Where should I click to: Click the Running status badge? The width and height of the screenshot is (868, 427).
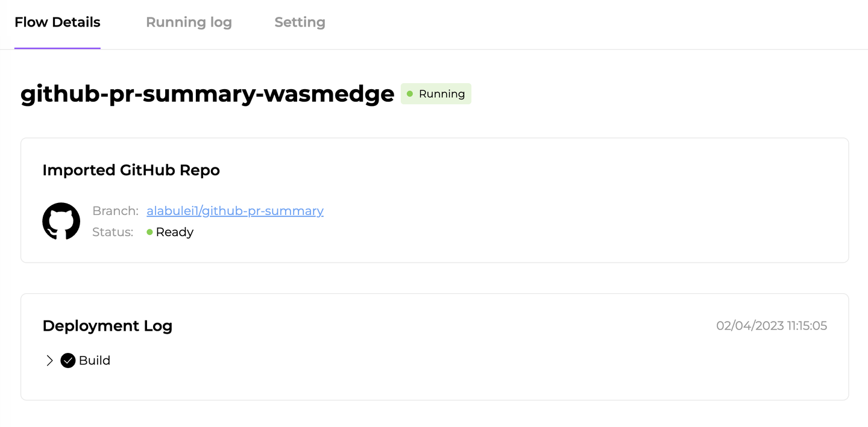[x=436, y=94]
